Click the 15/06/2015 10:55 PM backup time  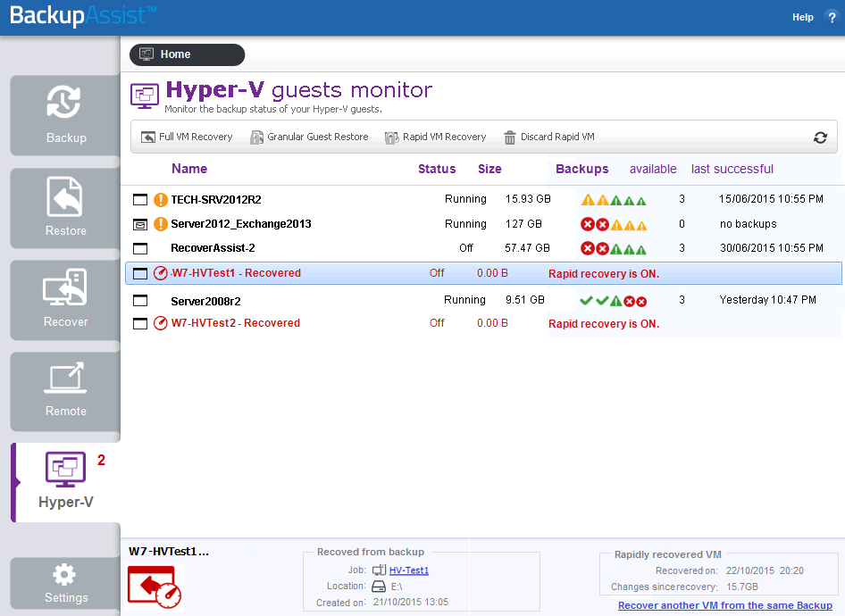click(771, 199)
